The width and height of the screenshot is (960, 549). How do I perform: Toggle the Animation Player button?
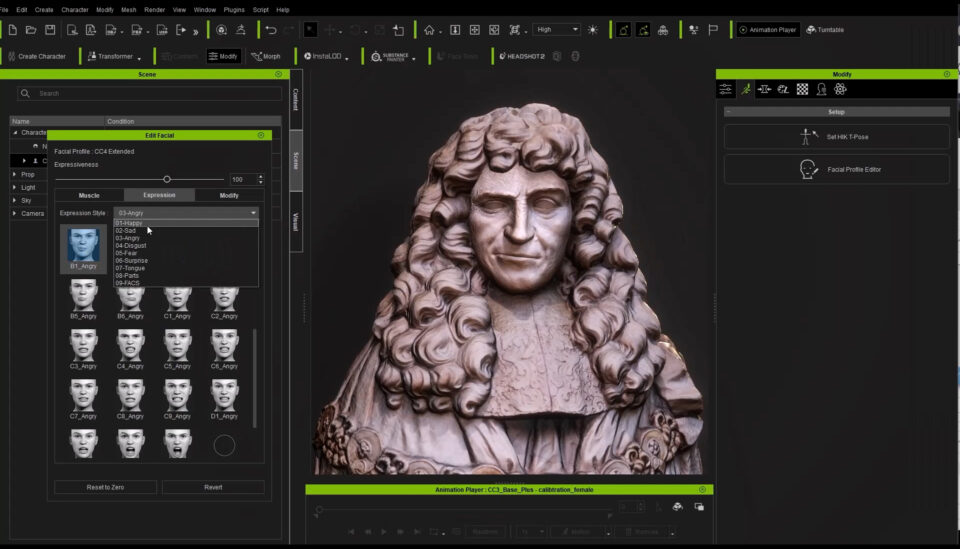coord(768,30)
